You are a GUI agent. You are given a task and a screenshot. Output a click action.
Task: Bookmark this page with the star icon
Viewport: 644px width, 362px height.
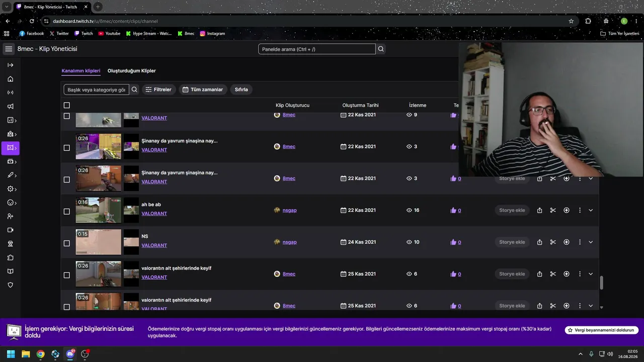click(x=571, y=21)
